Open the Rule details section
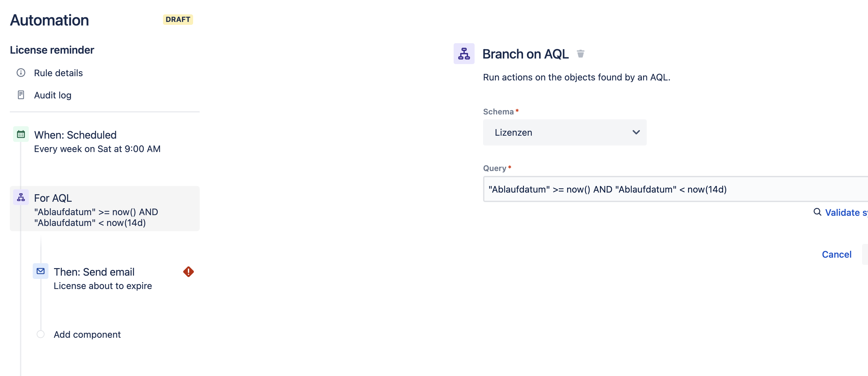The image size is (868, 376). click(58, 73)
